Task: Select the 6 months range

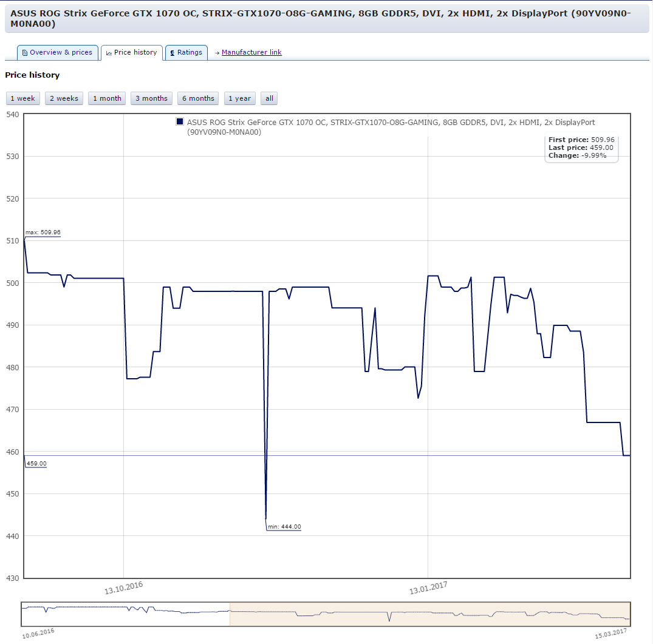Action: (x=198, y=98)
